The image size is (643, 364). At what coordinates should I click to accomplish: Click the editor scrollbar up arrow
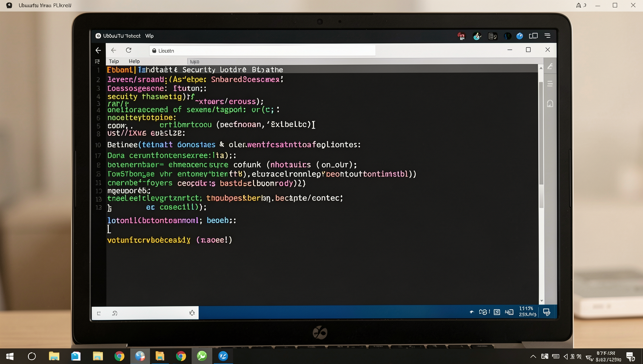541,68
